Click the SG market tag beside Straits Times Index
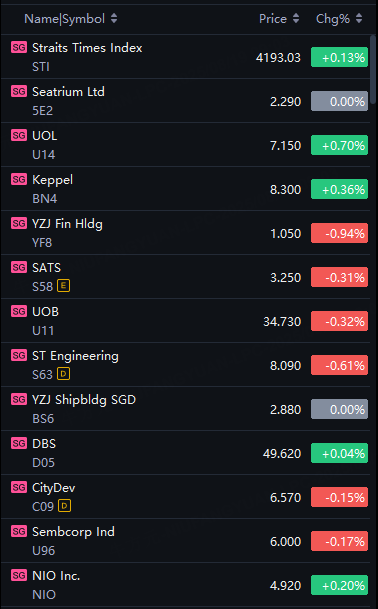This screenshot has height=609, width=378. (x=19, y=47)
